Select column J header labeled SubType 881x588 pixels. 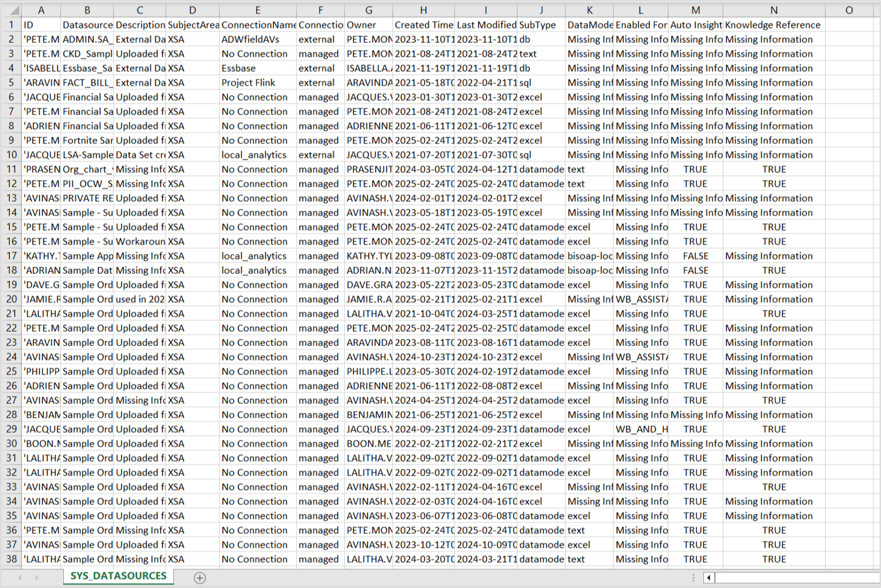pos(540,10)
